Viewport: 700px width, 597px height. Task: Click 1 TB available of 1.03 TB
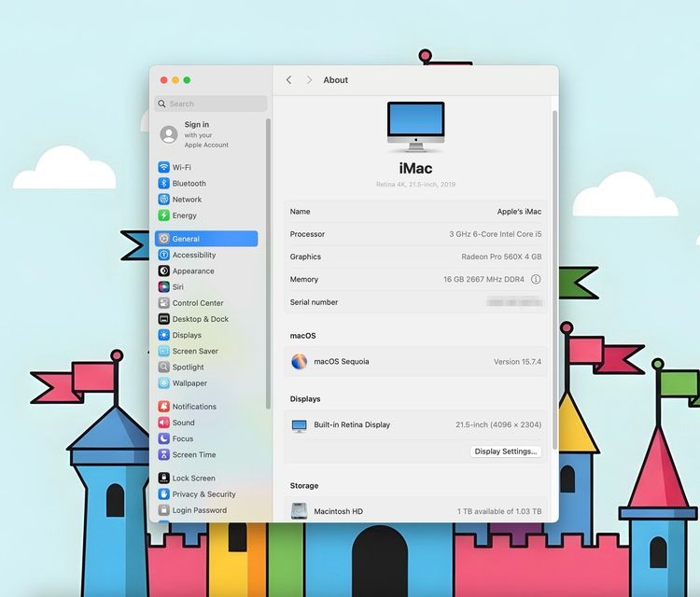coord(499,511)
